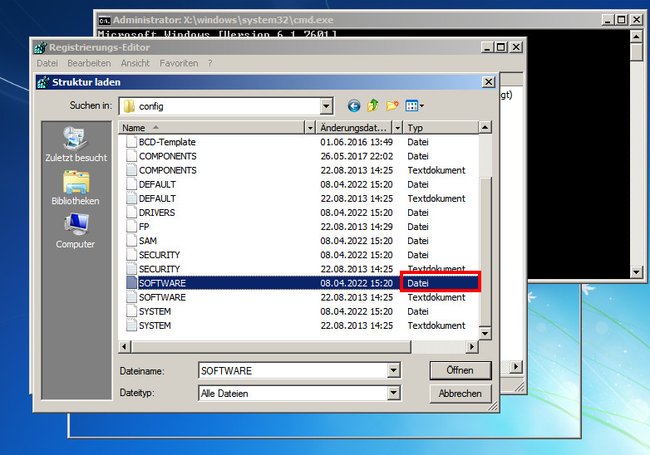Click the file list horizontal scrollbar thumb
This screenshot has height=455, width=650.
[271, 346]
